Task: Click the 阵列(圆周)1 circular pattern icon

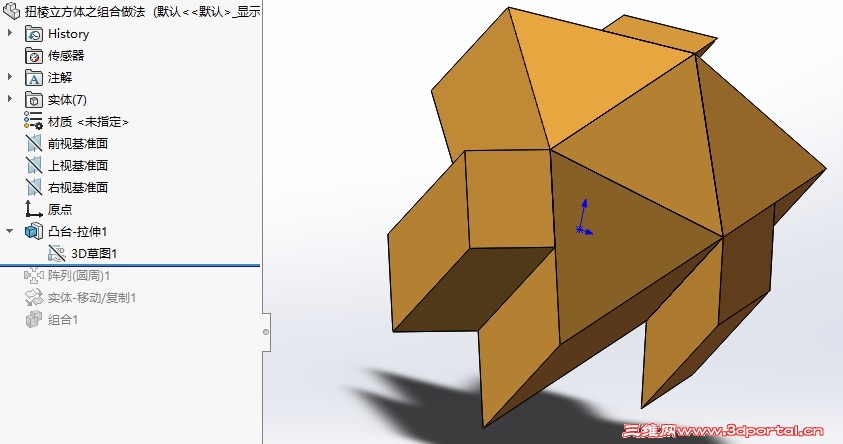Action: (x=33, y=275)
